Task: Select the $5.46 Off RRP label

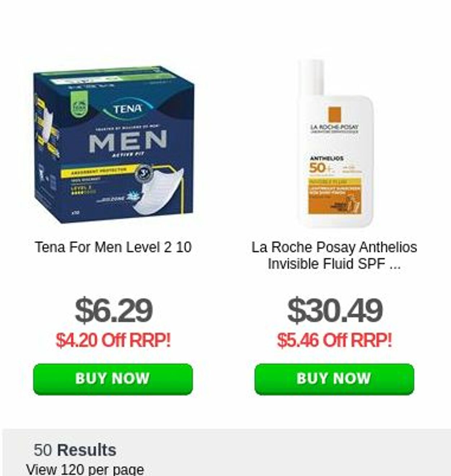Action: [x=334, y=340]
